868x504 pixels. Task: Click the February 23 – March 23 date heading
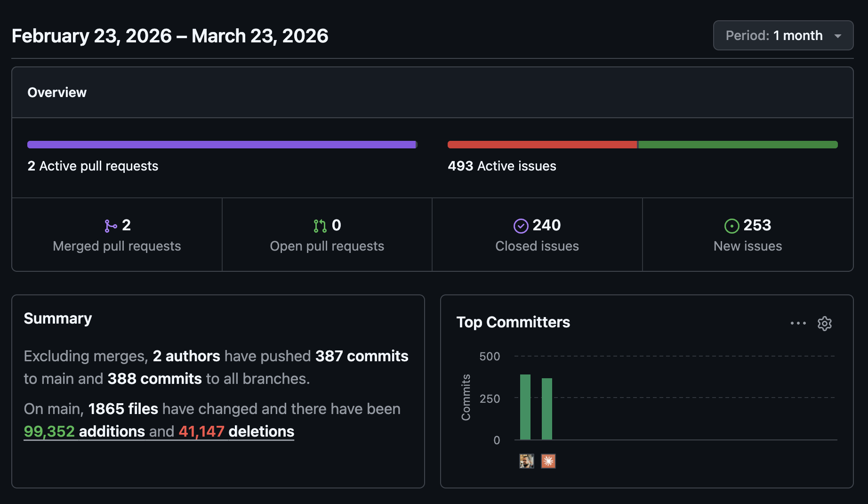(170, 36)
